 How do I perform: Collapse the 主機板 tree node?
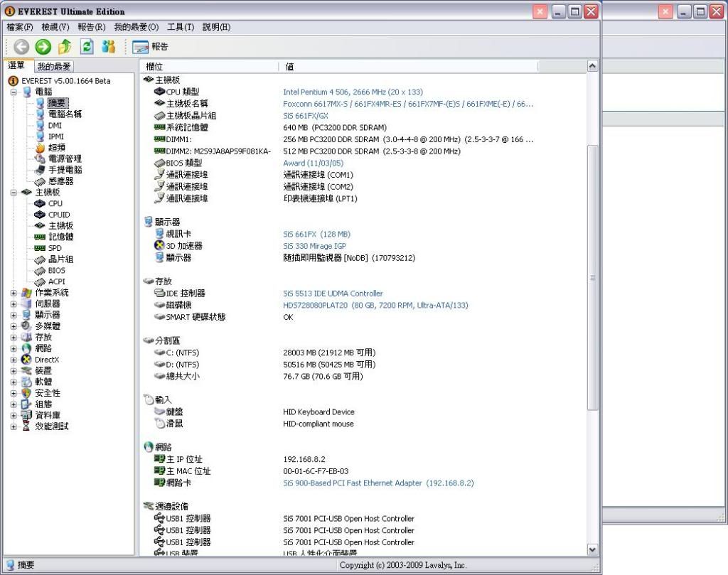click(14, 192)
